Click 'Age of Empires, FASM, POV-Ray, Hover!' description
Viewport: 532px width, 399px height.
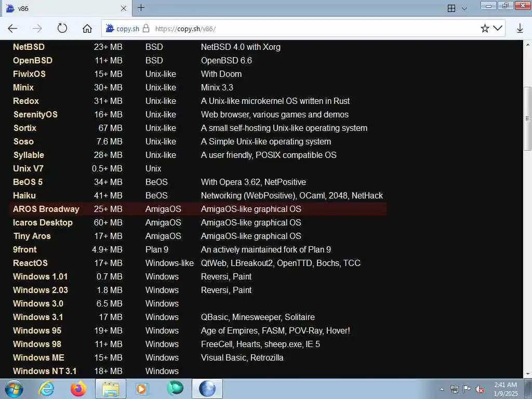[275, 330]
